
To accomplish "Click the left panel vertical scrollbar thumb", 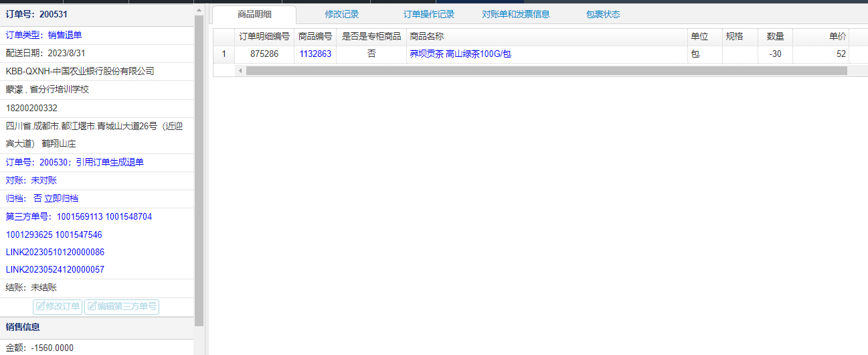I will coord(199,171).
